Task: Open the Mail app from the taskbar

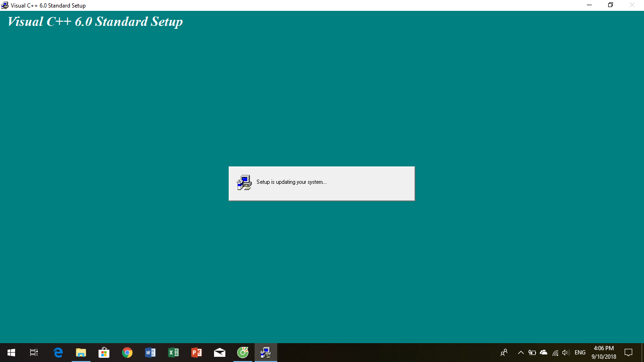Action: click(x=219, y=353)
